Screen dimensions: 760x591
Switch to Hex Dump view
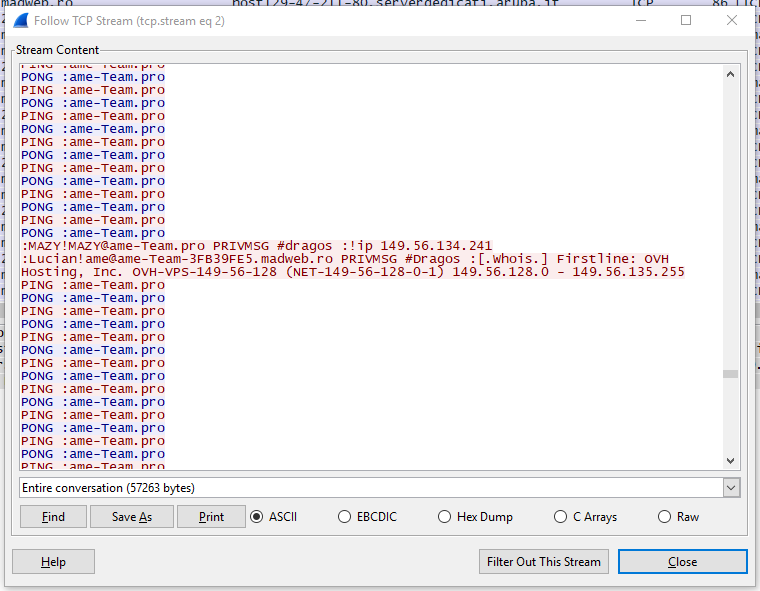tap(444, 517)
